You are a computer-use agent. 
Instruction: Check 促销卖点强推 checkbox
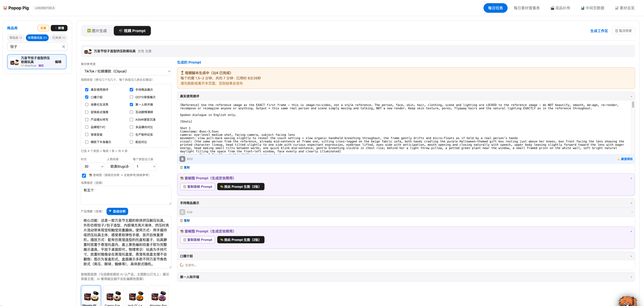coord(87,112)
